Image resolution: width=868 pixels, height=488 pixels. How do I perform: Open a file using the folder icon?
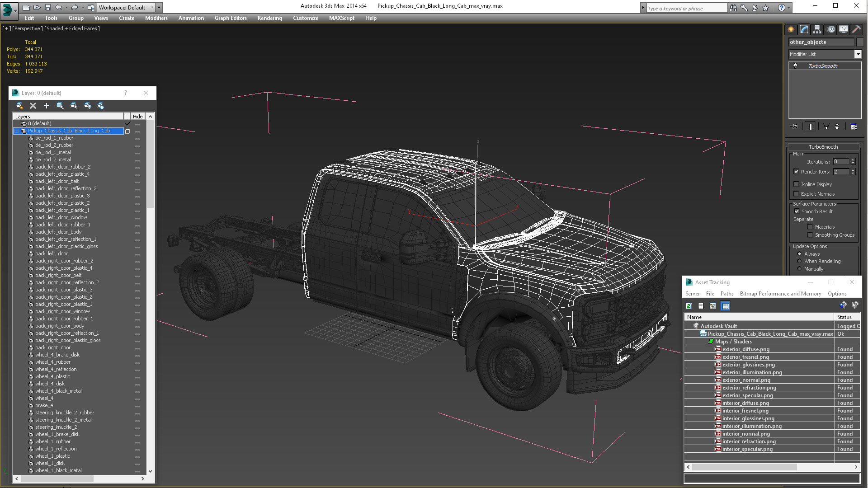37,7
